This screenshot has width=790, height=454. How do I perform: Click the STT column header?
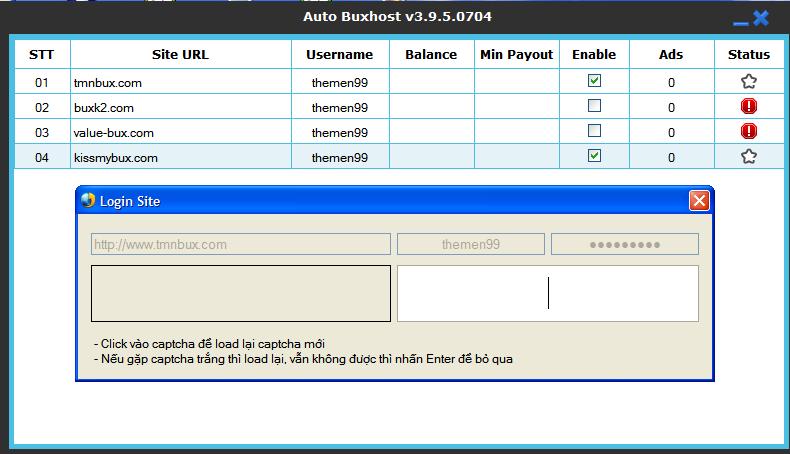(42, 54)
